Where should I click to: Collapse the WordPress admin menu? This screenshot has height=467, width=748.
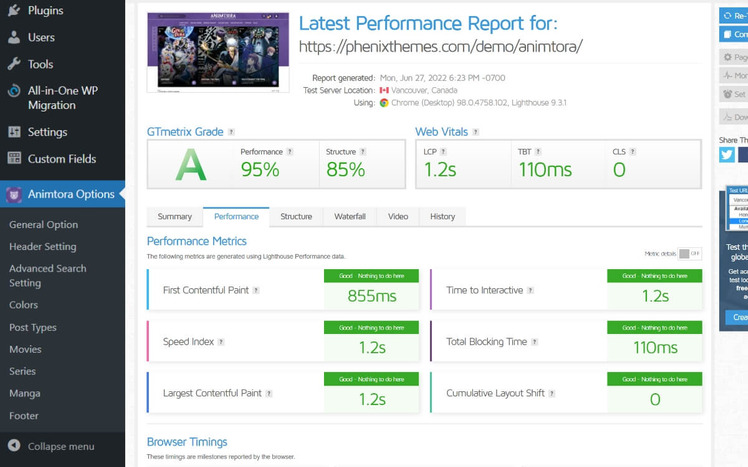[61, 446]
